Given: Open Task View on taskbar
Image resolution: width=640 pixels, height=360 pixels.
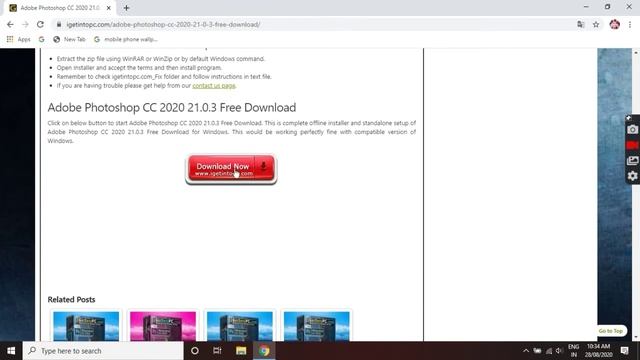Looking at the screenshot, I should [x=217, y=351].
